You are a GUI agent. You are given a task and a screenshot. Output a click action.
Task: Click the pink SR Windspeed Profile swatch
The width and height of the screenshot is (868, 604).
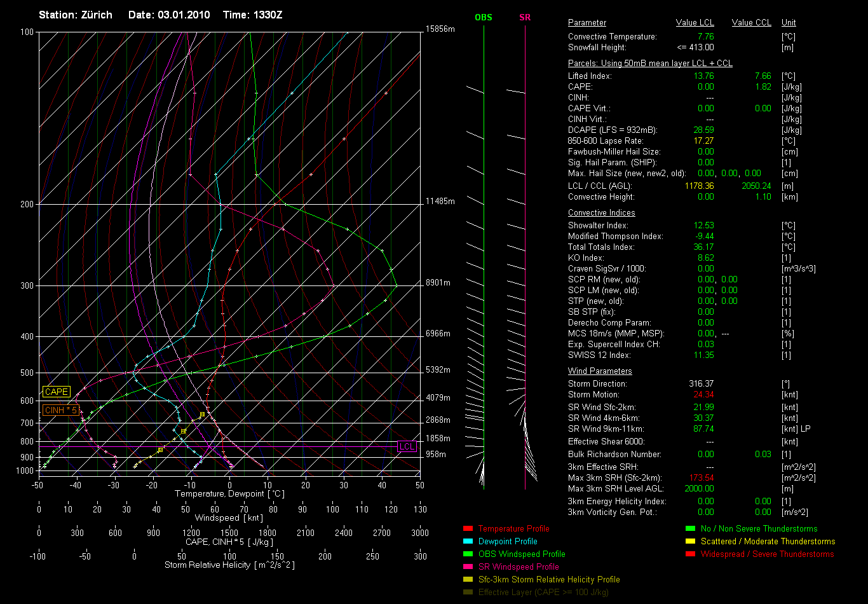[468, 566]
